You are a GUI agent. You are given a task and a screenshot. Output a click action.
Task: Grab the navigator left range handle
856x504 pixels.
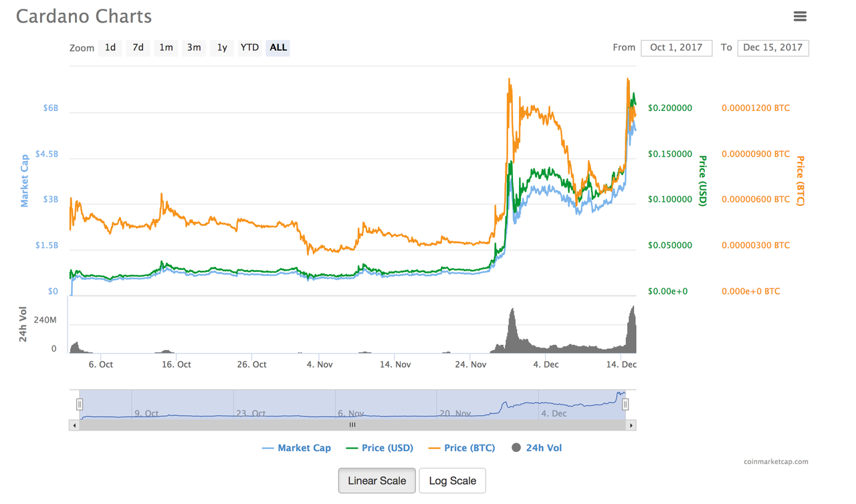(x=80, y=404)
